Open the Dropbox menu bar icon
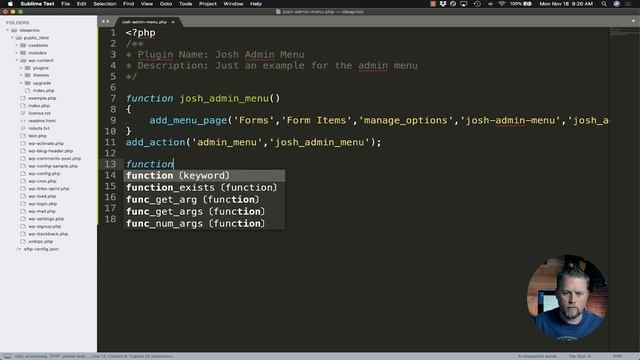This screenshot has height=360, width=640. tap(443, 4)
